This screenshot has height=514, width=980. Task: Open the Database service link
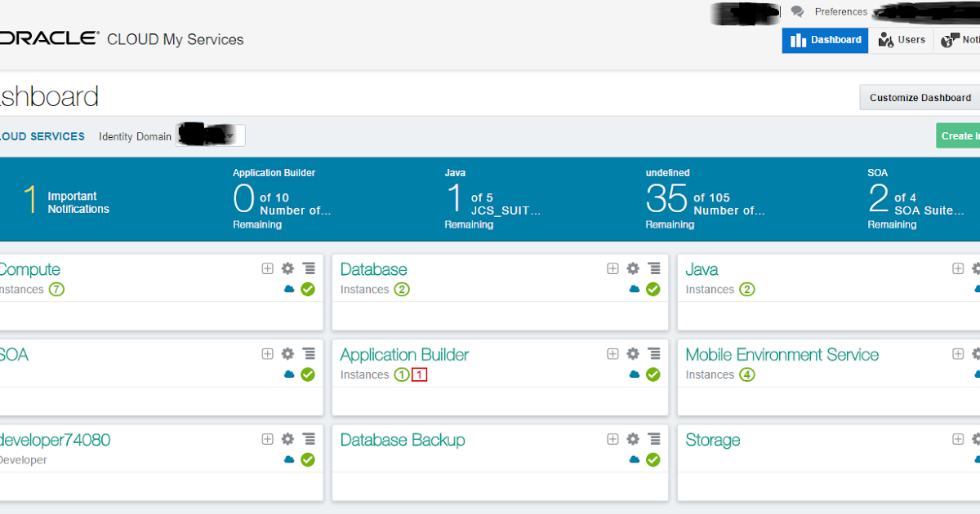[x=373, y=268]
